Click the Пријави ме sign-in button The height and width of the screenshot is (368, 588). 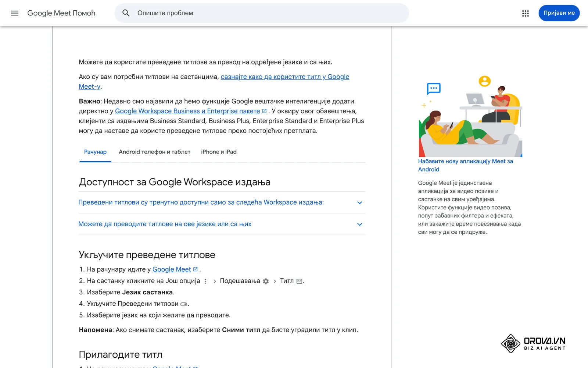tap(559, 13)
